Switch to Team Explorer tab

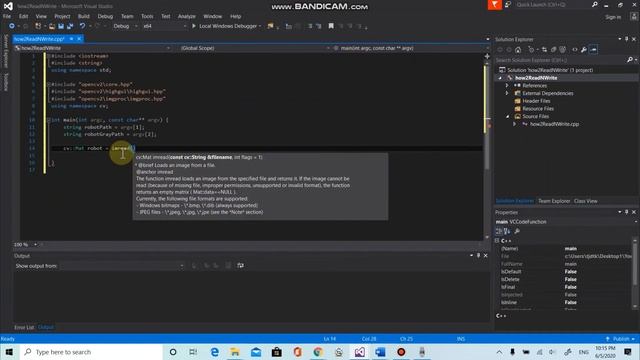(x=553, y=201)
